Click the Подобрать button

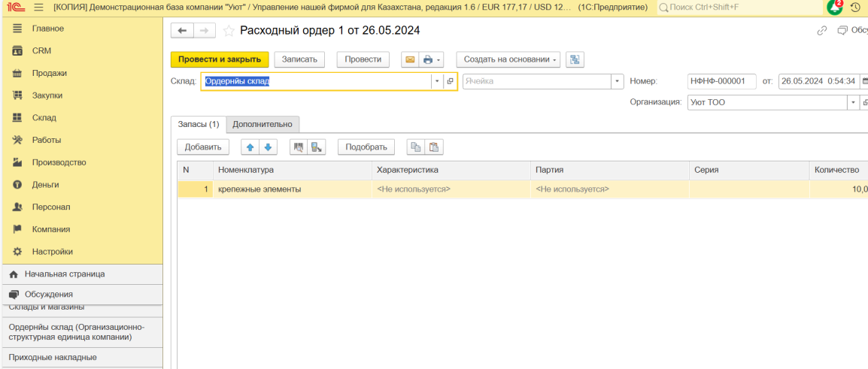pos(366,147)
